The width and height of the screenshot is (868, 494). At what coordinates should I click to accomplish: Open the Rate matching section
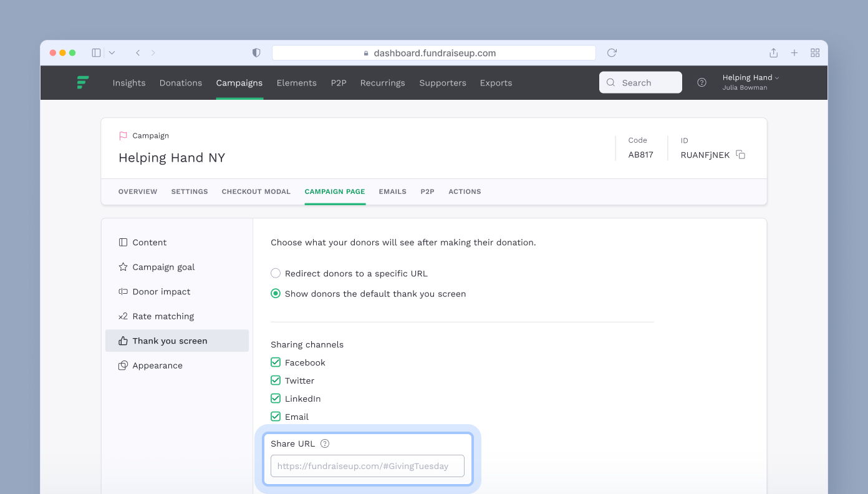coord(177,316)
